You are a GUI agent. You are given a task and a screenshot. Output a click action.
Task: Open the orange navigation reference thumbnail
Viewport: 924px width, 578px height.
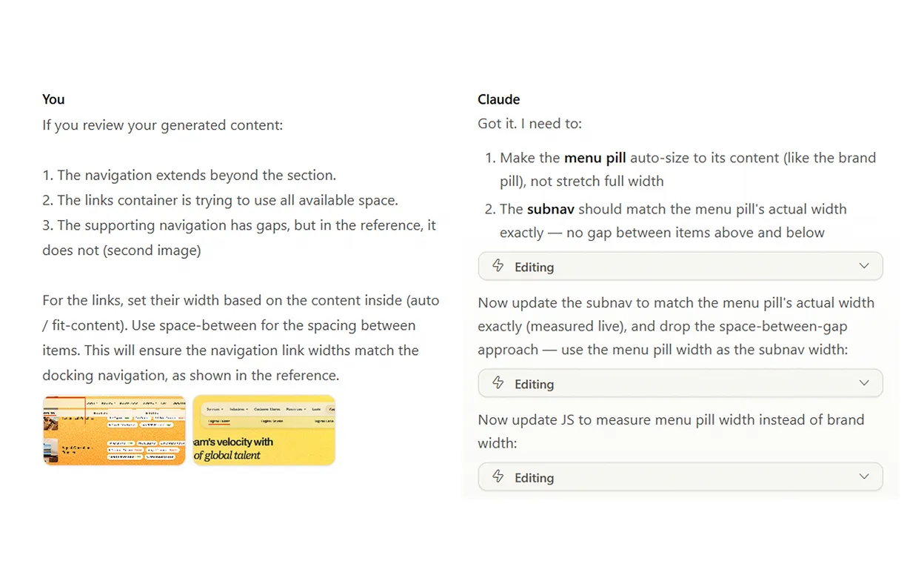point(114,430)
